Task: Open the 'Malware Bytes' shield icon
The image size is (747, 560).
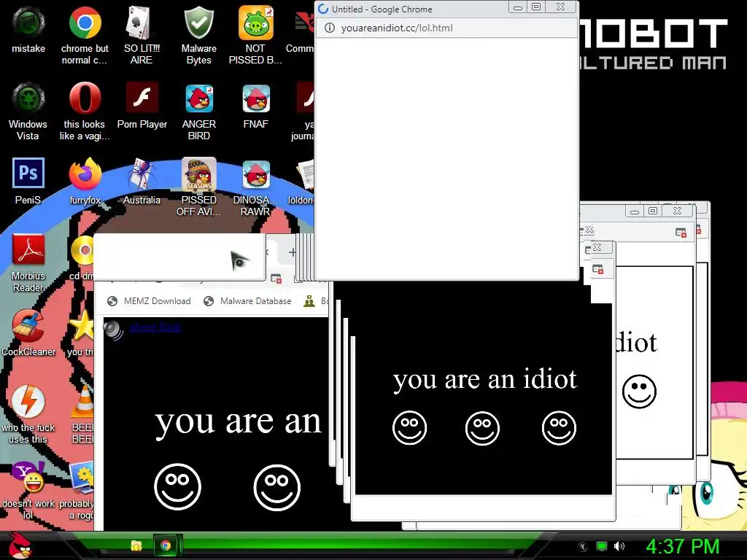Action: (x=198, y=34)
